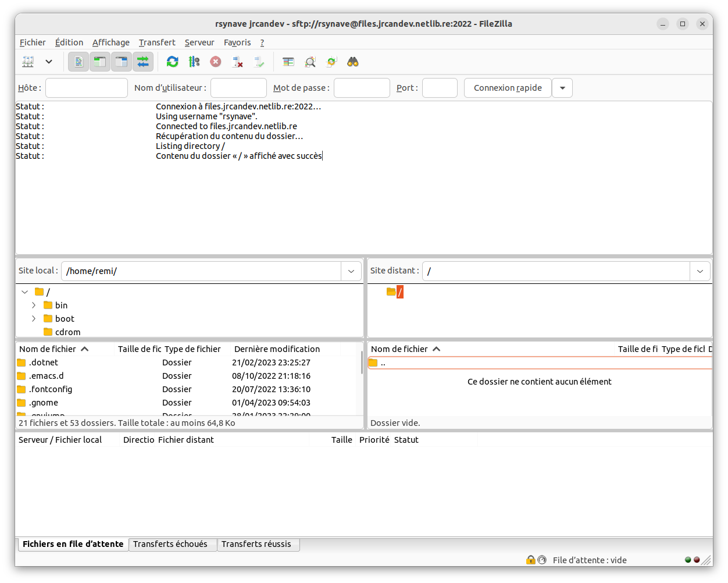Toggle the message log display
Screen dimensions: 728x583
78,62
